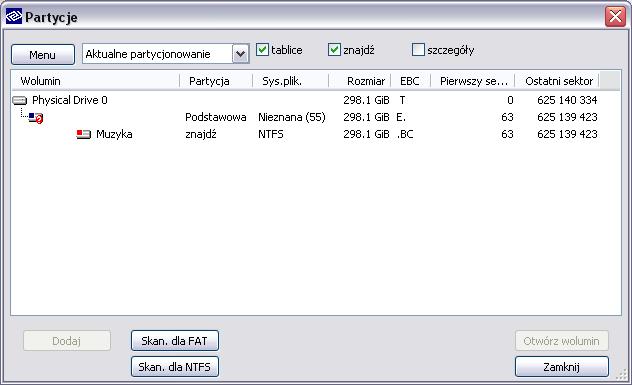Click the Partycje window title icon
This screenshot has height=385, width=632.
(x=14, y=17)
